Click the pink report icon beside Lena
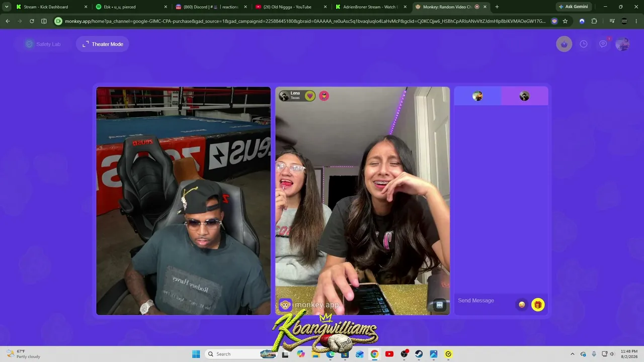644x362 pixels. (324, 96)
